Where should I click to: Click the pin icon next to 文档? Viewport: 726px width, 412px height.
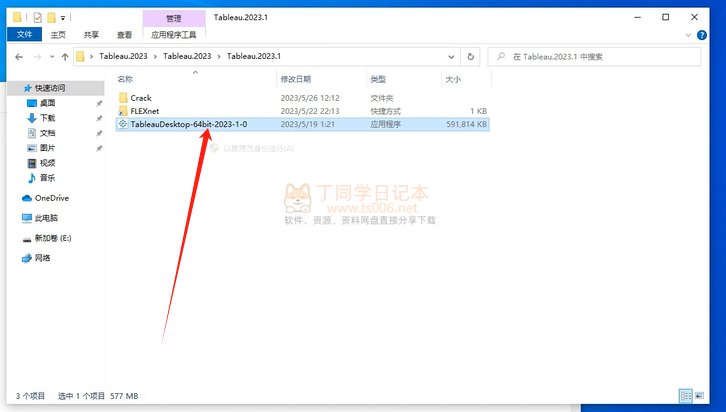pos(99,133)
